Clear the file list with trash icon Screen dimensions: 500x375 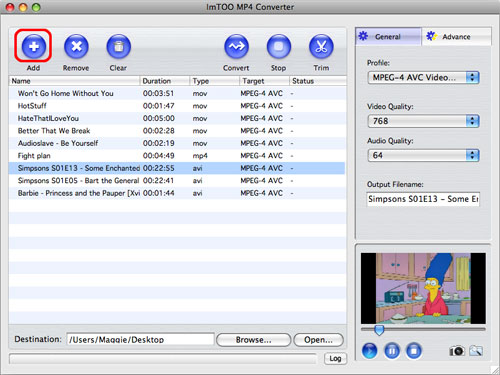point(119,46)
